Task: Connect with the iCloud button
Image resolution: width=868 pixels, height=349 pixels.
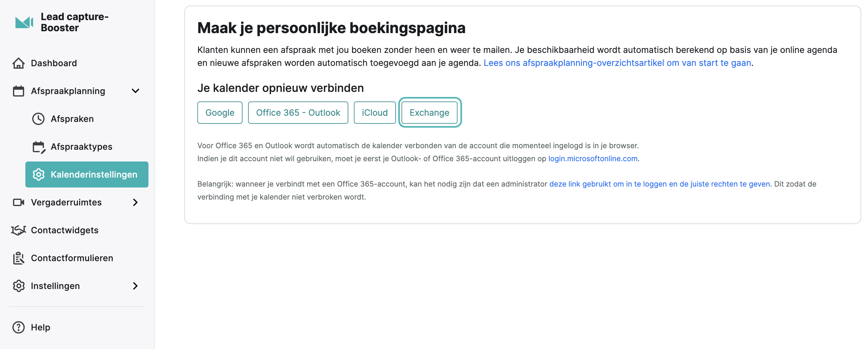Action: (375, 113)
